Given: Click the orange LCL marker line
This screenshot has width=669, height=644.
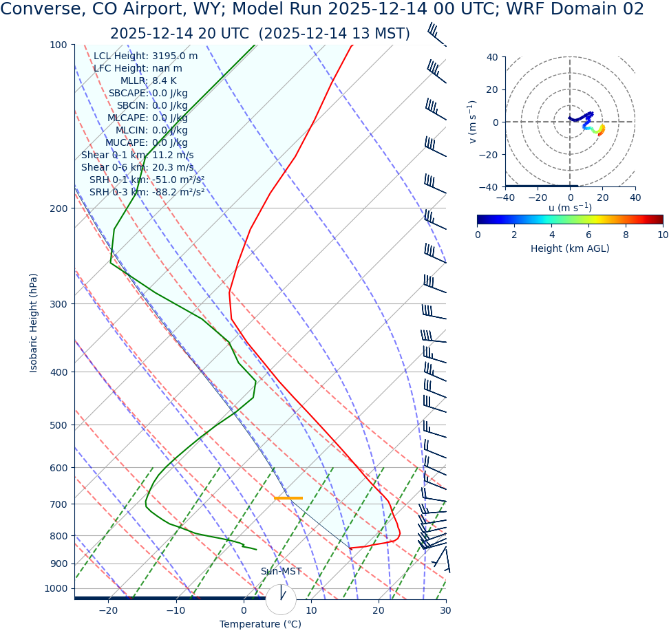Looking at the screenshot, I should coord(288,497).
